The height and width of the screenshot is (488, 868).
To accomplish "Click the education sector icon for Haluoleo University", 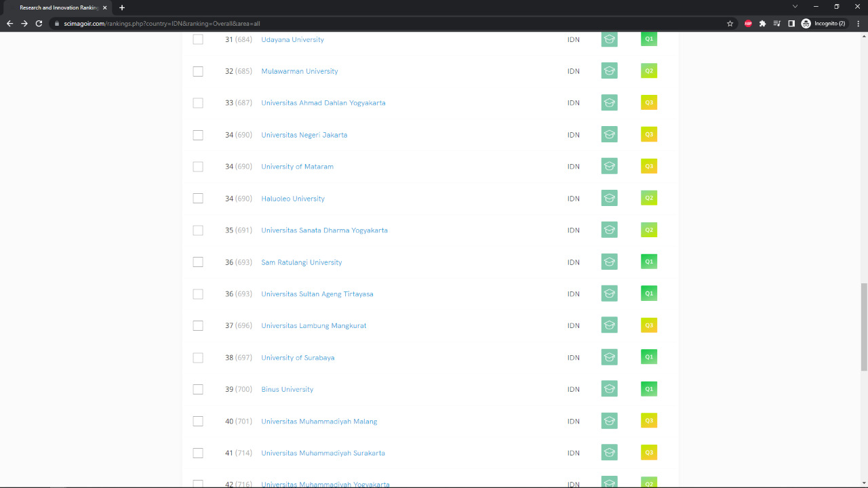I will click(610, 199).
